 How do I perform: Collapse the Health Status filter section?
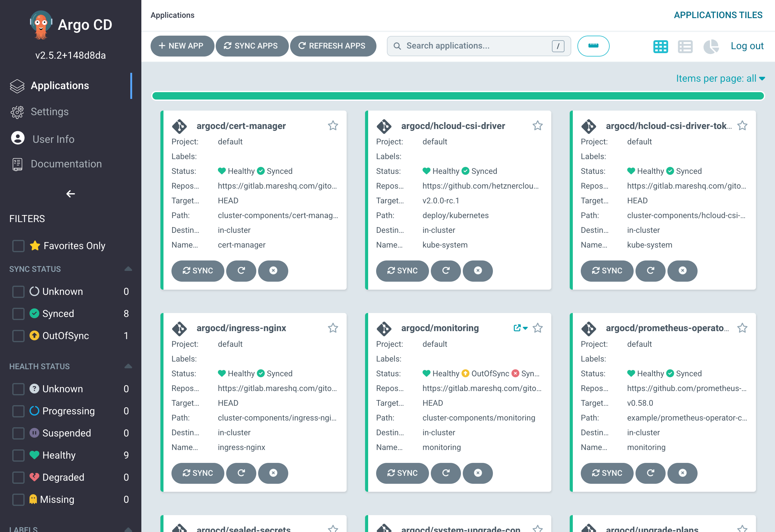[128, 366]
